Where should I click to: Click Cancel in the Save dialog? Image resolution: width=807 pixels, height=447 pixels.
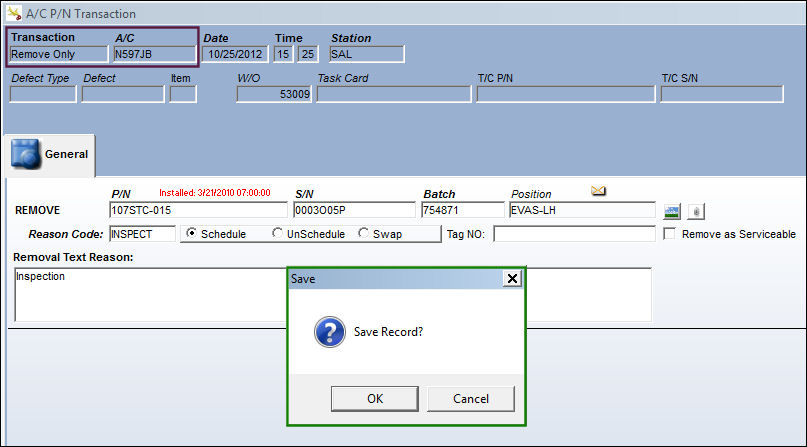[470, 399]
